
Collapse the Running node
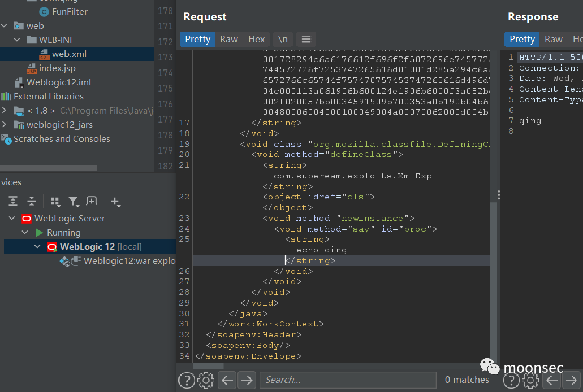tap(25, 232)
